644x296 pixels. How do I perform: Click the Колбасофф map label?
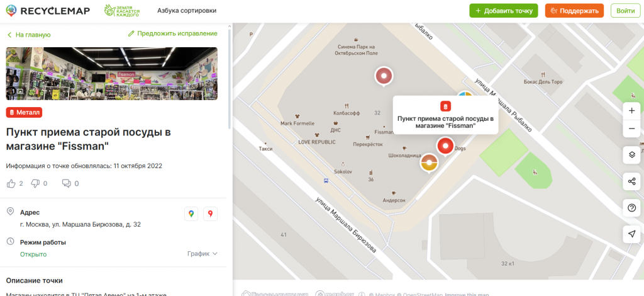pyautogui.click(x=347, y=113)
